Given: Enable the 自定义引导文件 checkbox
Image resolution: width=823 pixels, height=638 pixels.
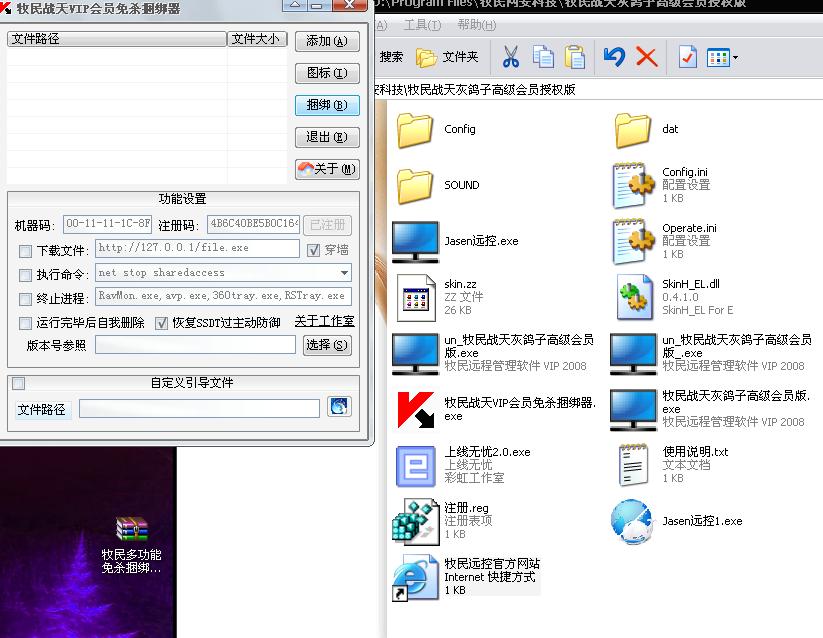Looking at the screenshot, I should [18, 384].
